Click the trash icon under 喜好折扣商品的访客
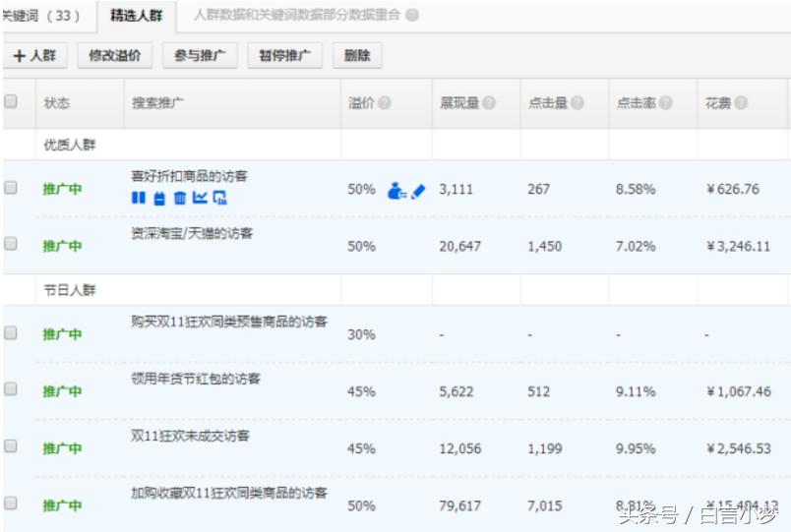Viewport: 791px width, 532px height. (180, 199)
